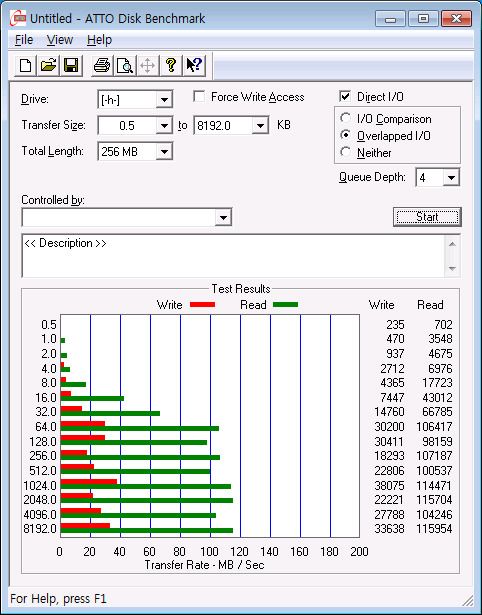
Task: Click the write value 235
Action: [x=395, y=325]
